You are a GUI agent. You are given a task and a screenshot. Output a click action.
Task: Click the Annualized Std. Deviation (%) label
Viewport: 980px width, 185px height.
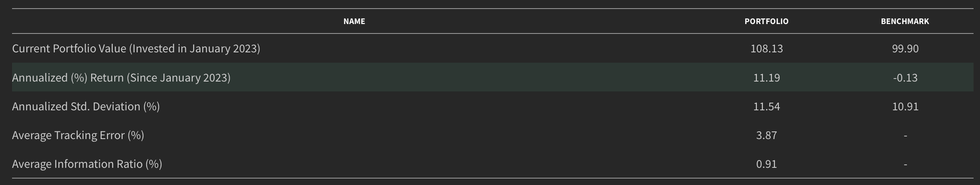[x=86, y=107]
